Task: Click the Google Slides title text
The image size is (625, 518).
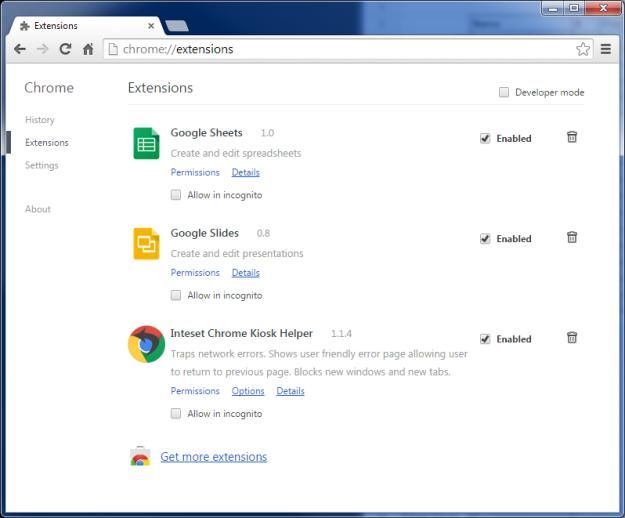Action: (x=204, y=233)
